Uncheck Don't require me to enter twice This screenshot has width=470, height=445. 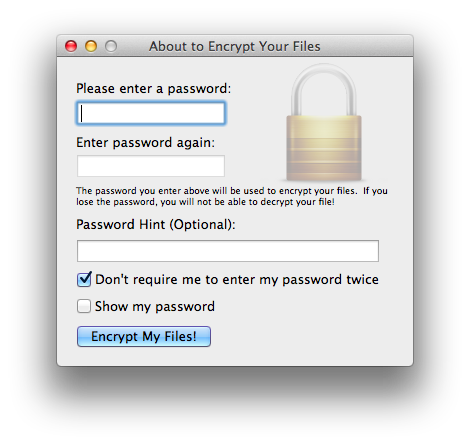(84, 279)
